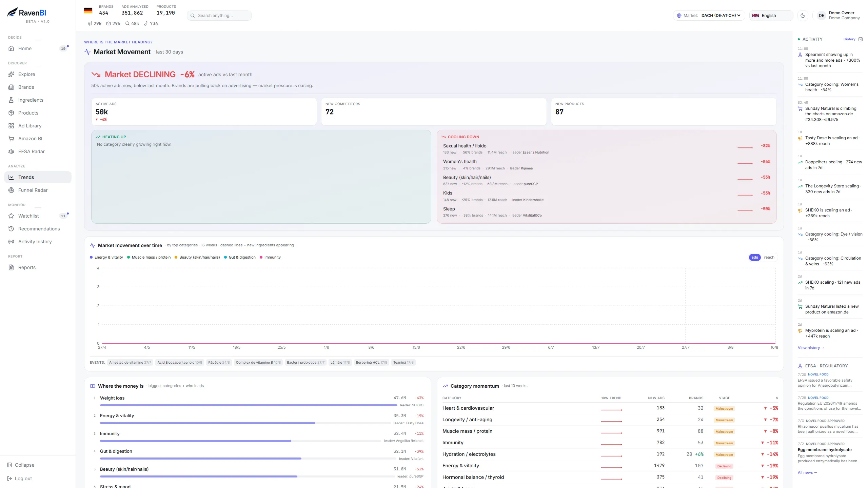Toggle Immunity legend series

[270, 257]
